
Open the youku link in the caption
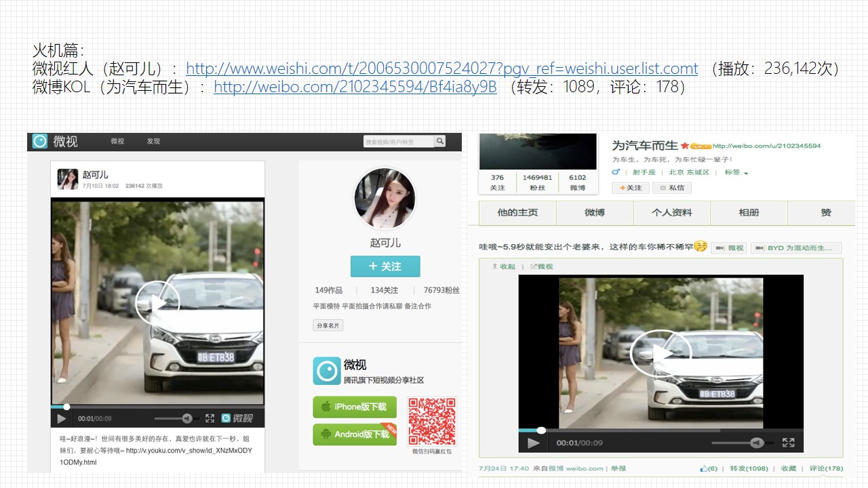pos(156,456)
